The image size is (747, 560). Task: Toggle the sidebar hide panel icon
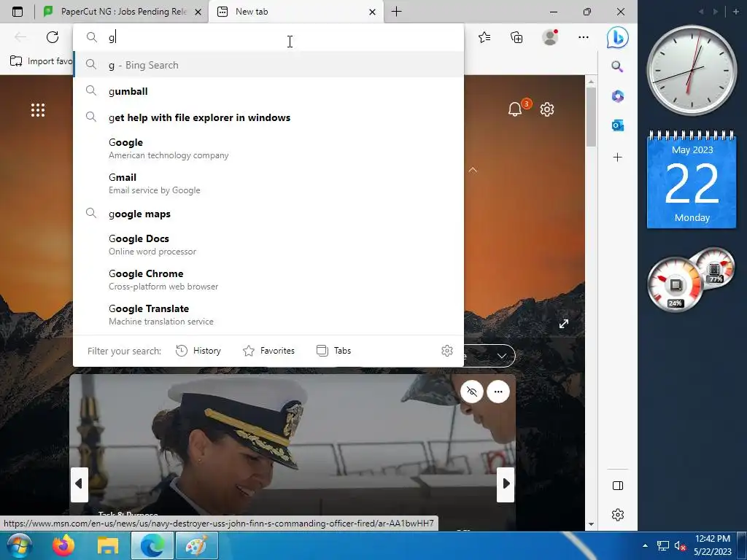pos(617,486)
